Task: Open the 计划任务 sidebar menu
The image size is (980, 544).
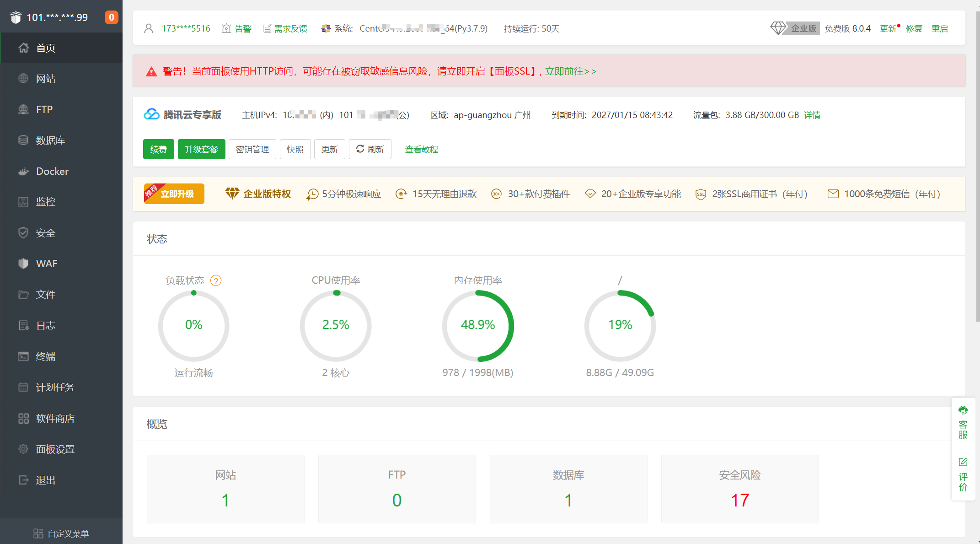Action: pyautogui.click(x=55, y=388)
